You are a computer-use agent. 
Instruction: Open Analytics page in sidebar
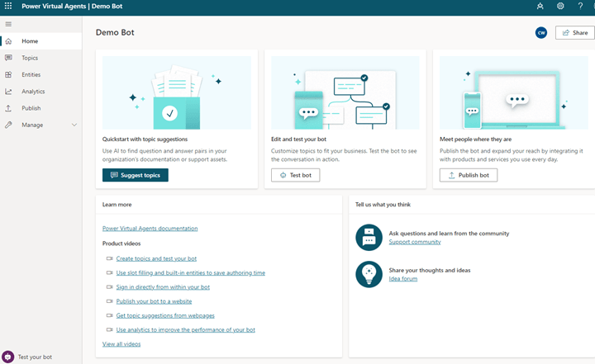point(41,92)
